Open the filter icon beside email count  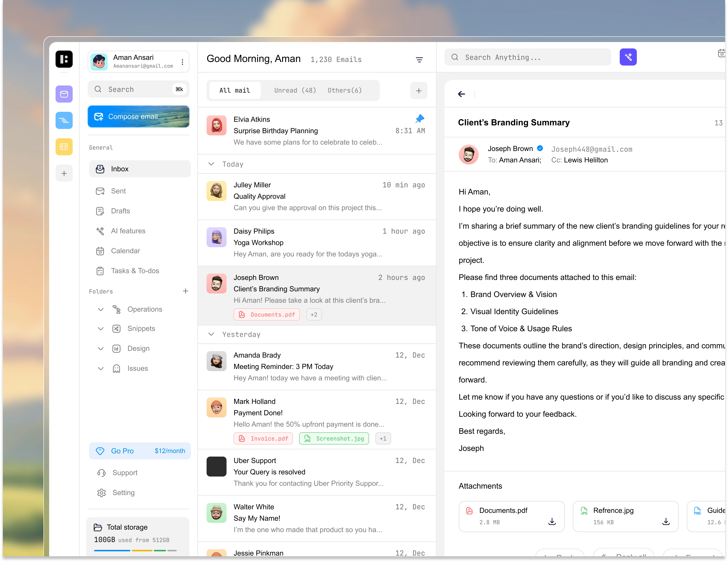[x=419, y=60]
